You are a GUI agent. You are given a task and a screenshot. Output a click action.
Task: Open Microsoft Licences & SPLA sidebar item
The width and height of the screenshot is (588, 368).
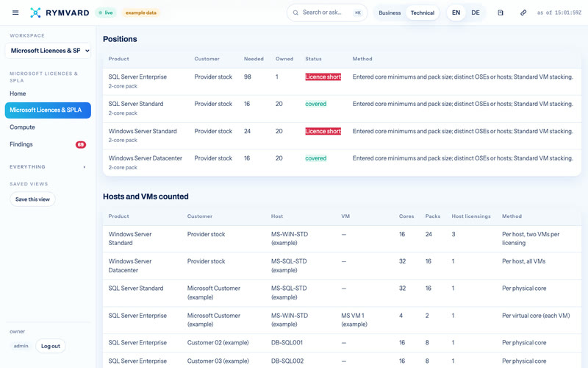click(48, 110)
